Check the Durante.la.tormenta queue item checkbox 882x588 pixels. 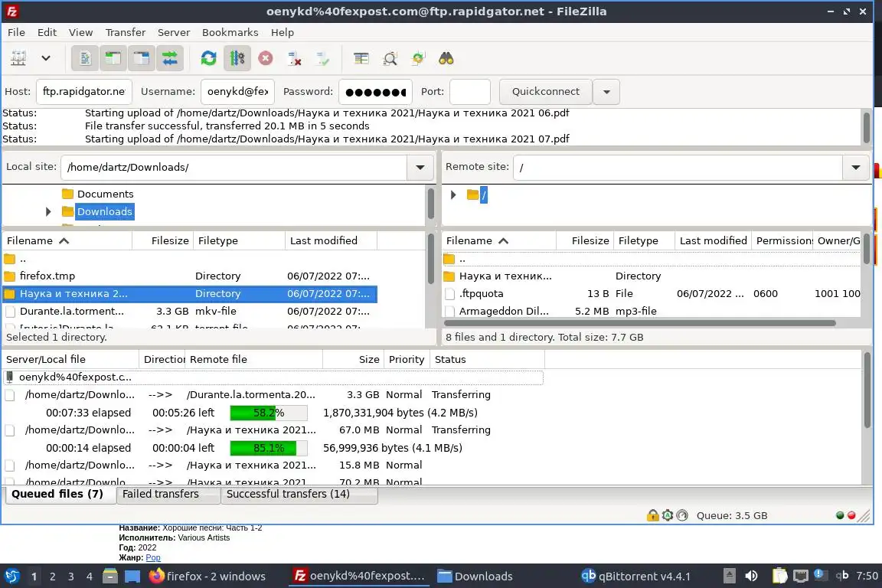point(9,395)
